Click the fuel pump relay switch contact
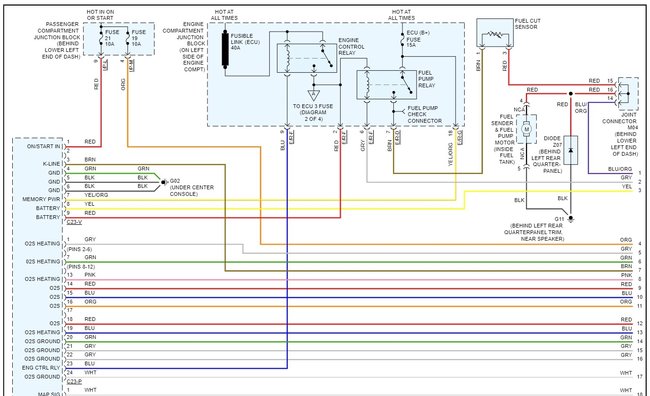The image size is (650, 396). coord(407,84)
